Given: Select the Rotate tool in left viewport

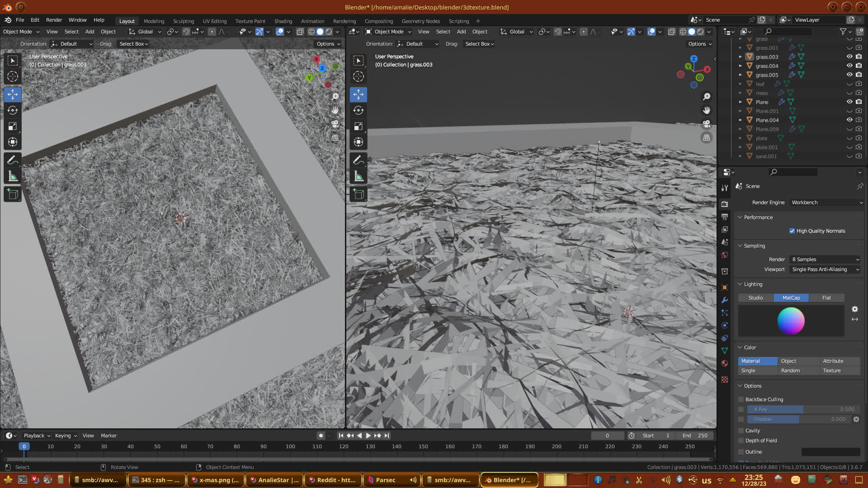Looking at the screenshot, I should pos(13,110).
